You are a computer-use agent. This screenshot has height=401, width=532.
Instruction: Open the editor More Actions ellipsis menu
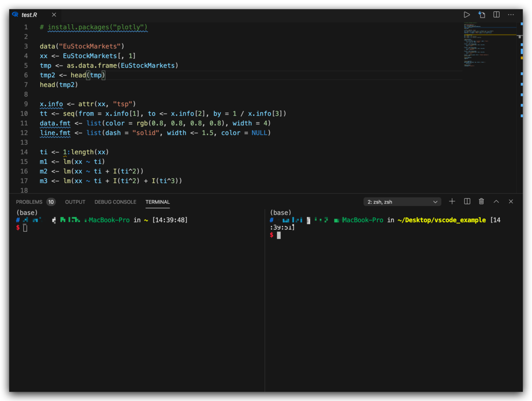pos(511,15)
